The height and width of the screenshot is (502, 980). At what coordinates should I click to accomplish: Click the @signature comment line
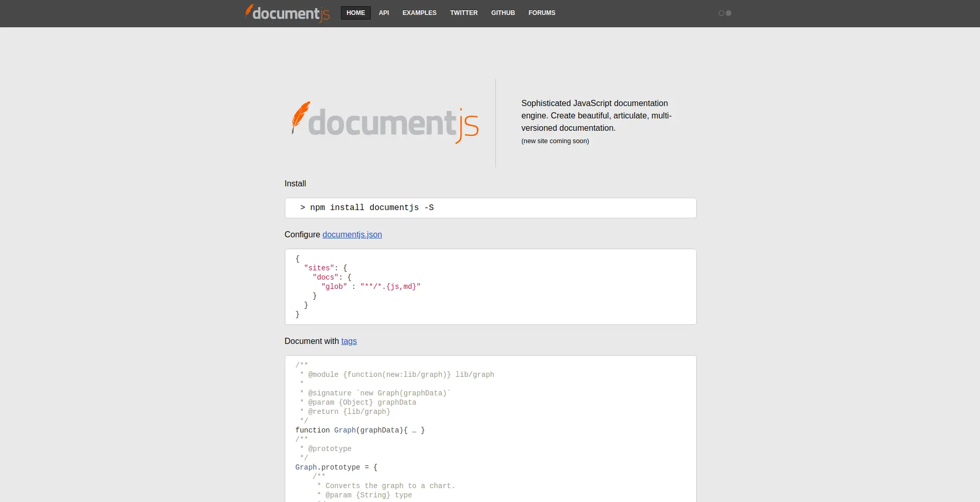point(375,393)
